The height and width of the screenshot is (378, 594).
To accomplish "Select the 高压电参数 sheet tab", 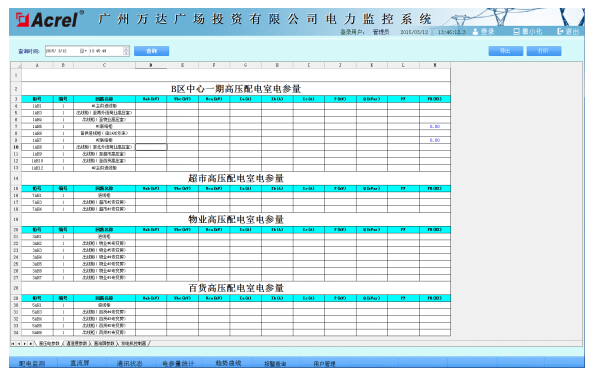I will (x=49, y=344).
